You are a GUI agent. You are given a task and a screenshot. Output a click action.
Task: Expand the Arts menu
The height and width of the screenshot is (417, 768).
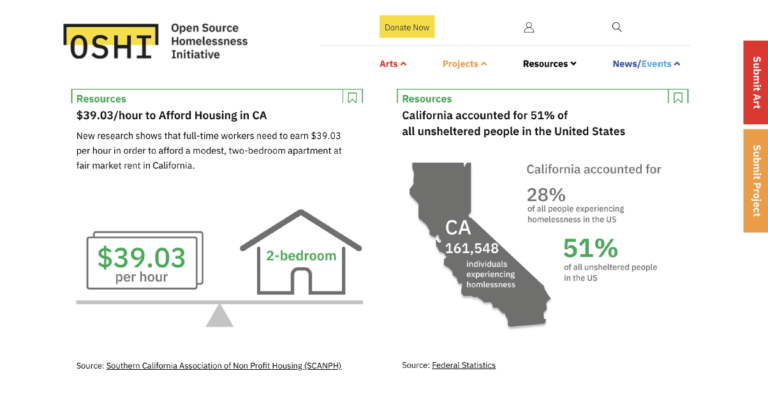pyautogui.click(x=393, y=64)
